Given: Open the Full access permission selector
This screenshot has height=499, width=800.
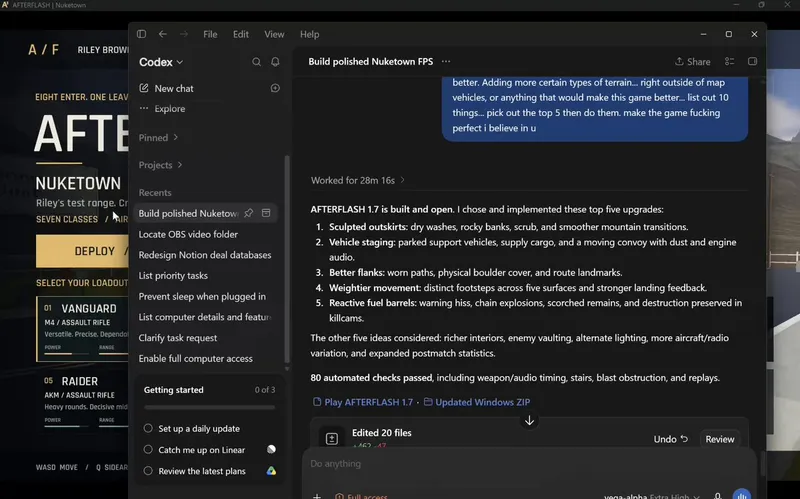Looking at the screenshot, I should tap(361, 496).
